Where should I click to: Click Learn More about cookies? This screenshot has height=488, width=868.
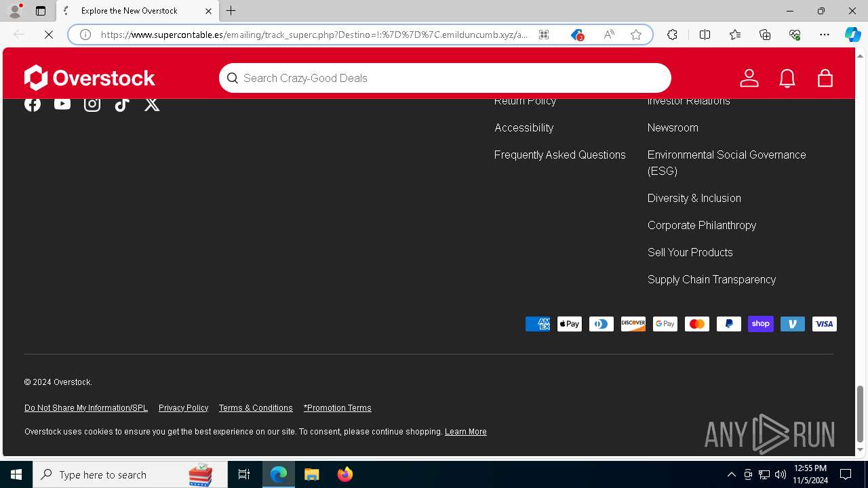pyautogui.click(x=466, y=432)
